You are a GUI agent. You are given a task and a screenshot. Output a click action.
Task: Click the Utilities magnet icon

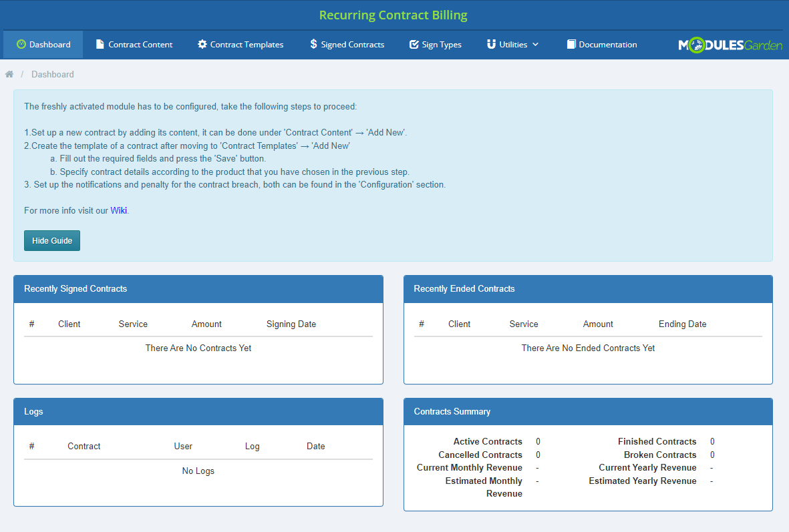pyautogui.click(x=491, y=44)
